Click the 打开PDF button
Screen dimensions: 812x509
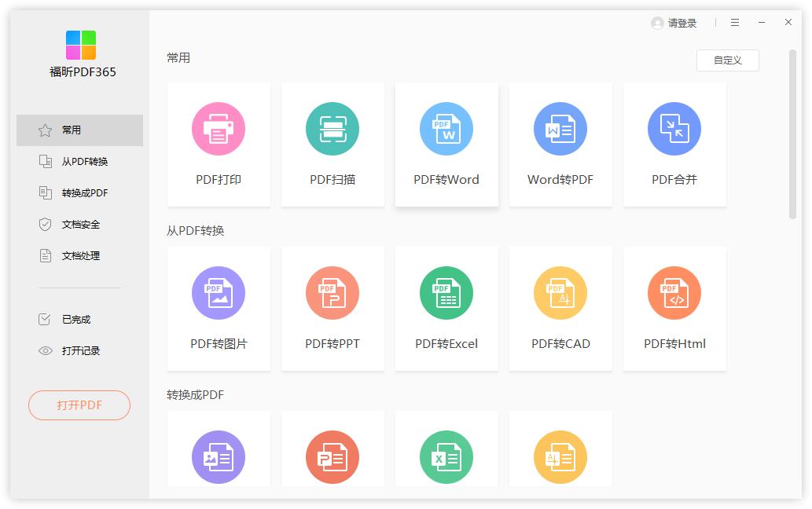coord(79,405)
